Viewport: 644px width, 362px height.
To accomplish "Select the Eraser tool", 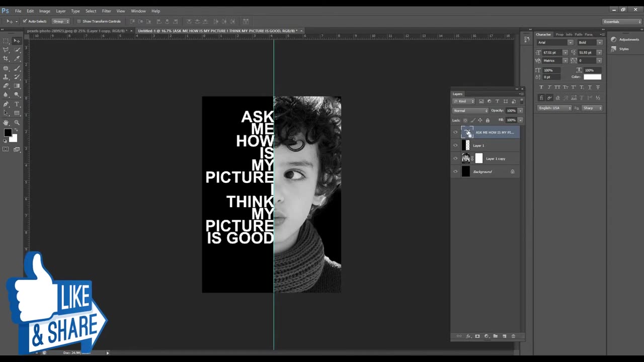I will click(x=6, y=86).
